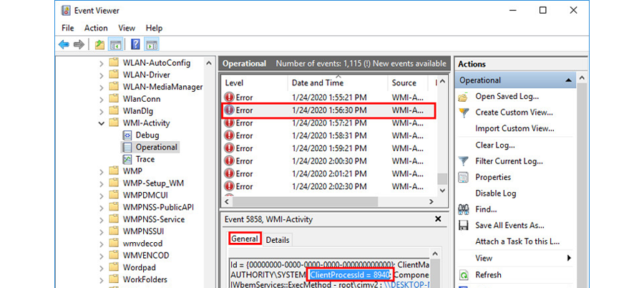This screenshot has width=644, height=288.
Task: Select the WMPNSS-Service tree item
Action: point(154,219)
